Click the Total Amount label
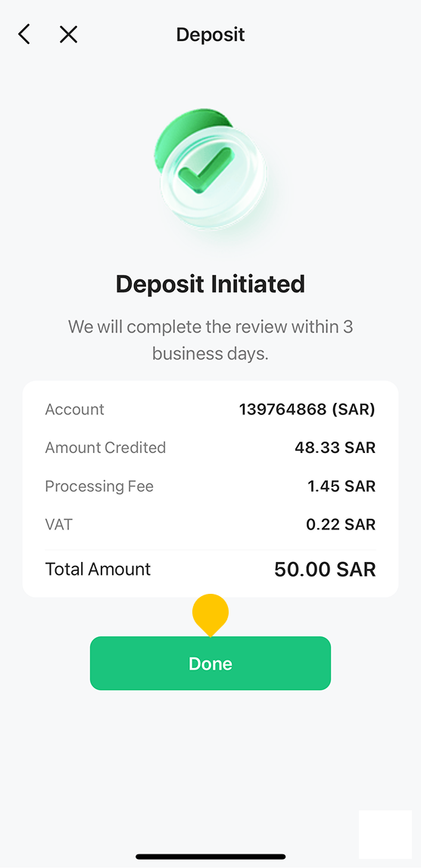Viewport: 421px width, 868px height. (x=98, y=569)
